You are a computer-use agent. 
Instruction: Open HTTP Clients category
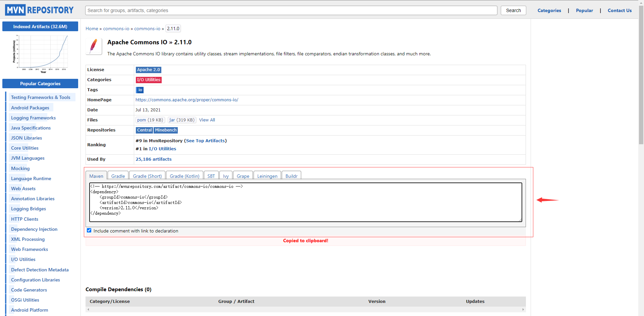pos(25,219)
